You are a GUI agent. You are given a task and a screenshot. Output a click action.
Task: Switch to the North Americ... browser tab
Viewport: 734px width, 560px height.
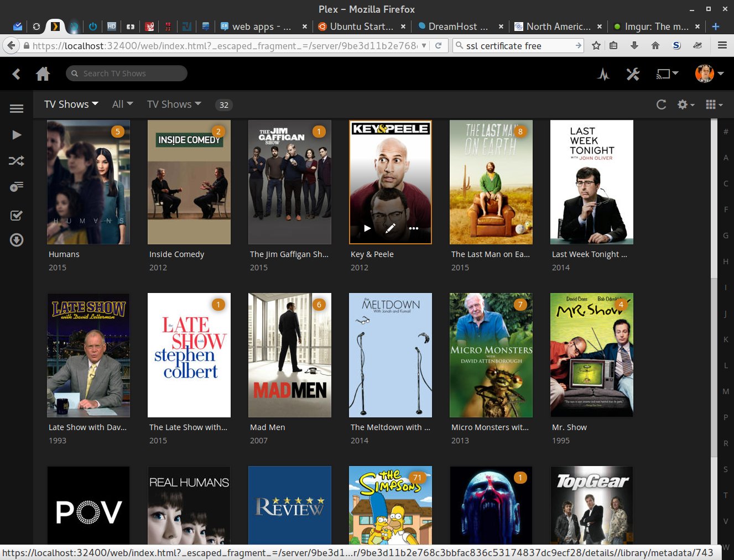(558, 27)
